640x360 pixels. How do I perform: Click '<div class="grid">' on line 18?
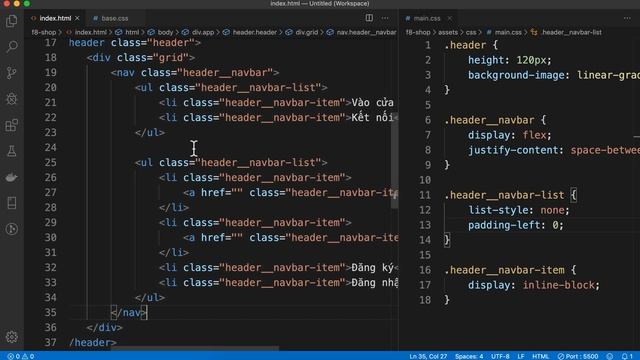pos(141,58)
